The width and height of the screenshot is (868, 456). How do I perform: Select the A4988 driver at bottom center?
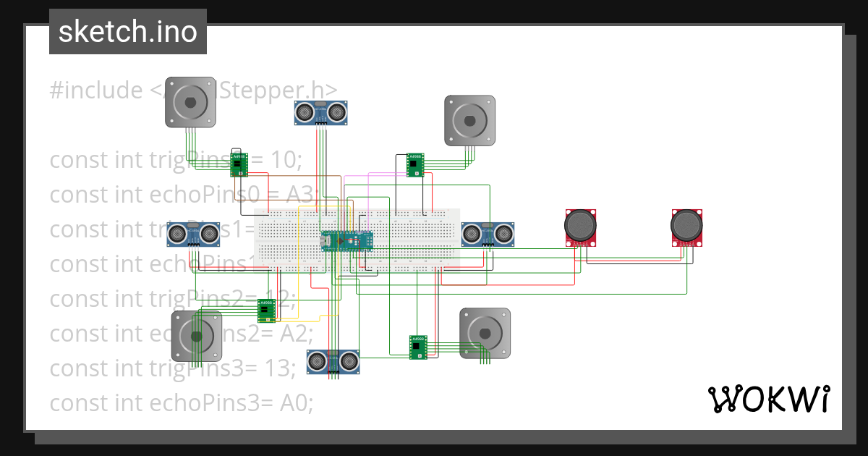coord(418,346)
